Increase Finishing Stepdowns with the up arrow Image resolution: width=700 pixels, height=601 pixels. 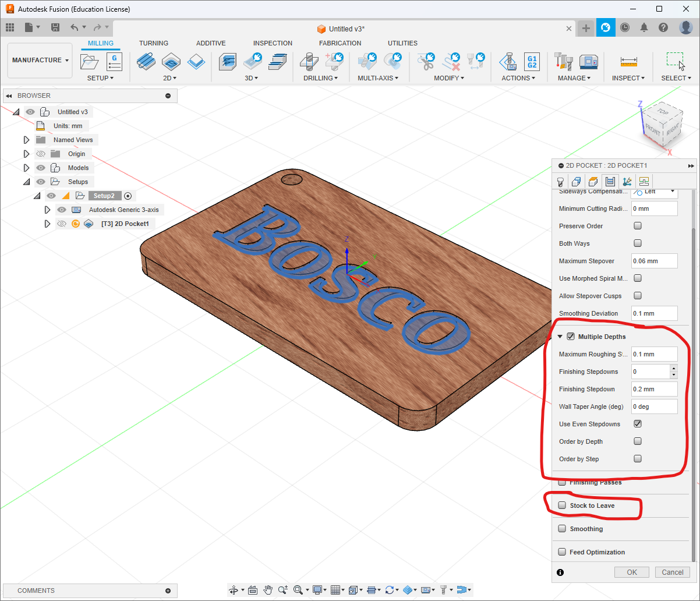674,368
